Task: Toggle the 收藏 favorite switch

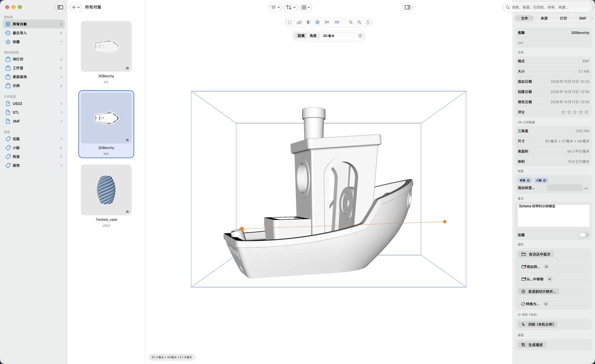Action: [584, 235]
